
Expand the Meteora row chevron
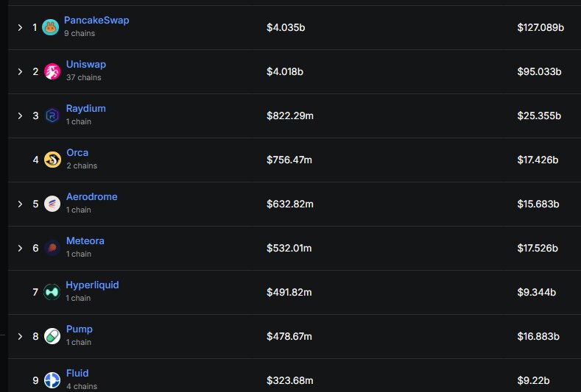point(20,248)
